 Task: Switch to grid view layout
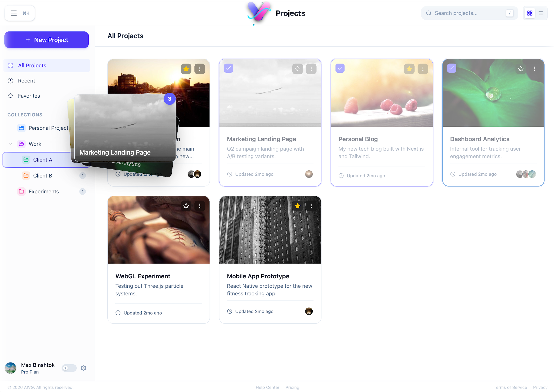[x=530, y=13]
